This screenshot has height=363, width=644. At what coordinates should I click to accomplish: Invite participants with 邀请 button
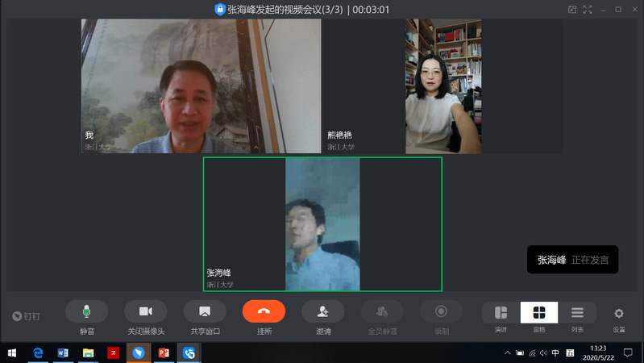(322, 311)
